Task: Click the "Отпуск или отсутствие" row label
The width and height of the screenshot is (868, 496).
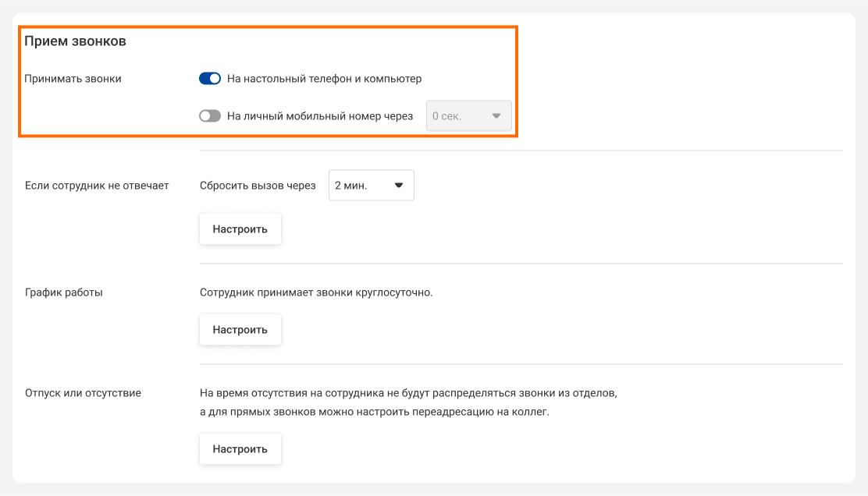Action: [83, 393]
